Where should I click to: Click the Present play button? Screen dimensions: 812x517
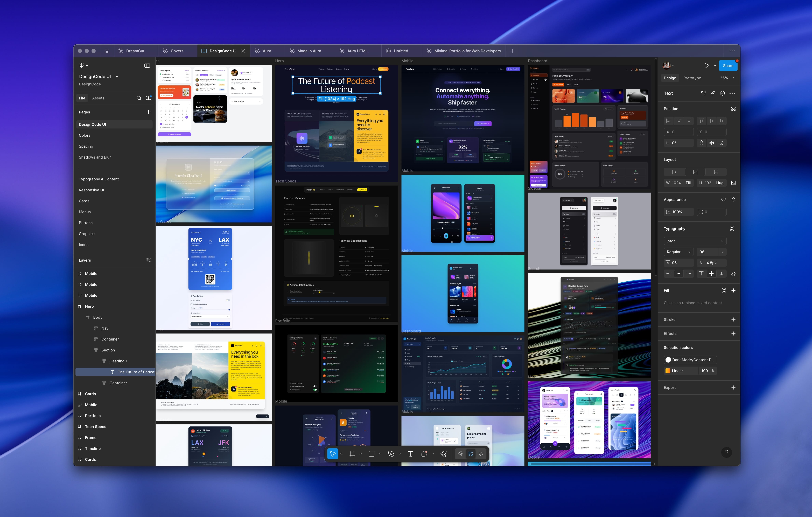pos(706,66)
